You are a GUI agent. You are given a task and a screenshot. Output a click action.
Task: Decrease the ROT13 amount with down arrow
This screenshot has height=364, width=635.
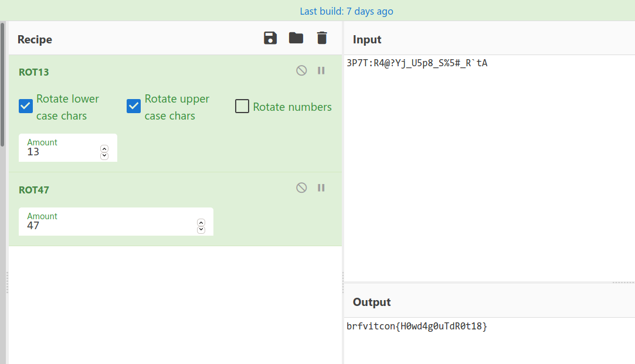(104, 156)
